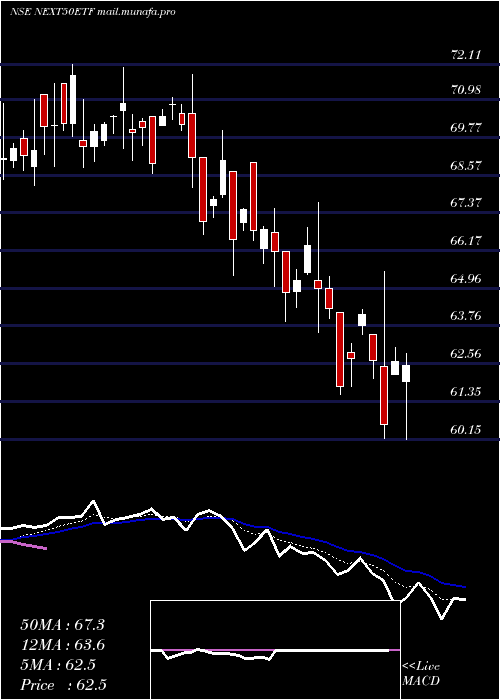Click the 70.98 price level label
The width and height of the screenshot is (500, 700).
(466, 90)
